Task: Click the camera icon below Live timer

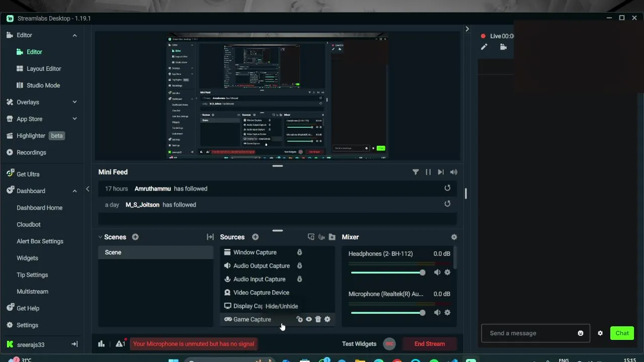Action: (x=503, y=47)
